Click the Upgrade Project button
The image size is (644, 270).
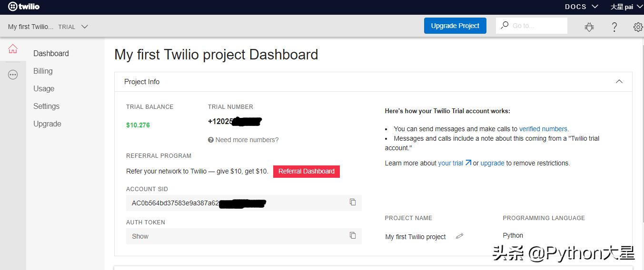coord(455,26)
